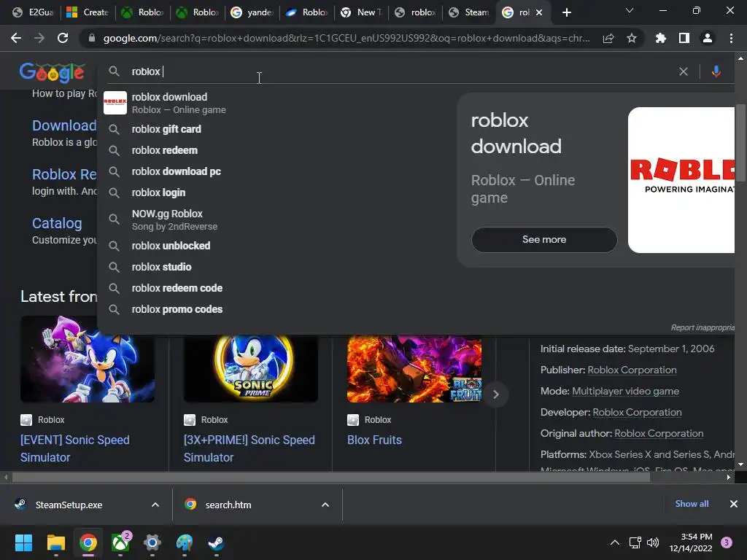Open Steam from the taskbar
Screen dimensions: 747x560
(216, 542)
